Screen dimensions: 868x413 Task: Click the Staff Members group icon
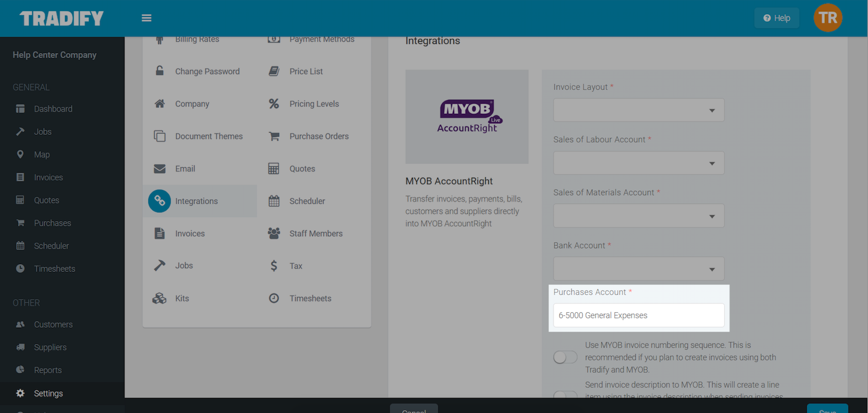tap(274, 233)
